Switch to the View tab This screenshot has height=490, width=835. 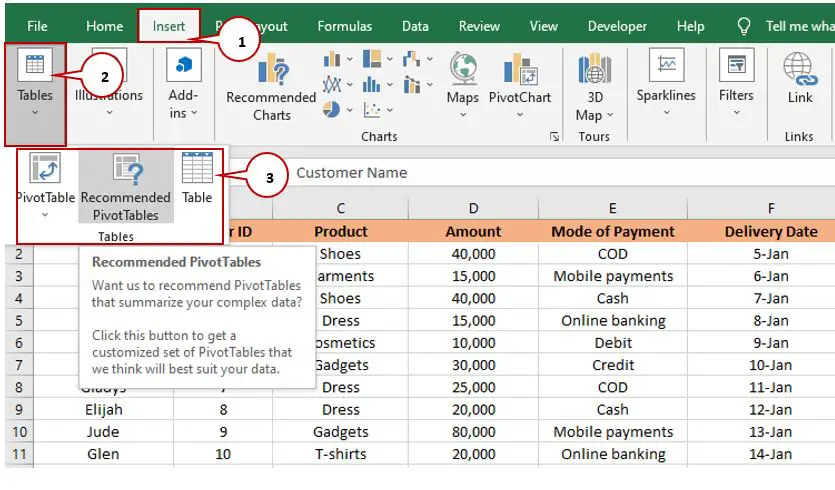(x=544, y=26)
